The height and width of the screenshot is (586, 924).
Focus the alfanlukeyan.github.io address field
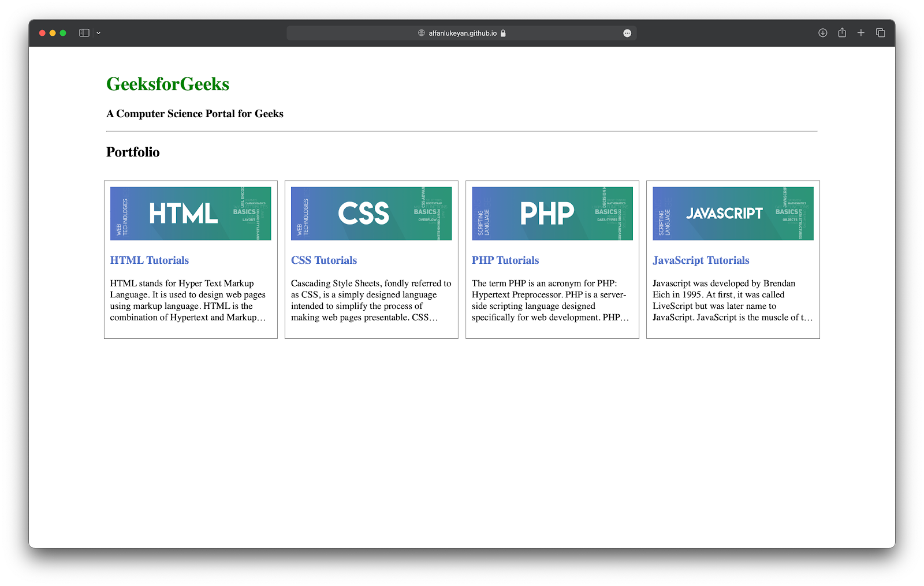pyautogui.click(x=461, y=33)
